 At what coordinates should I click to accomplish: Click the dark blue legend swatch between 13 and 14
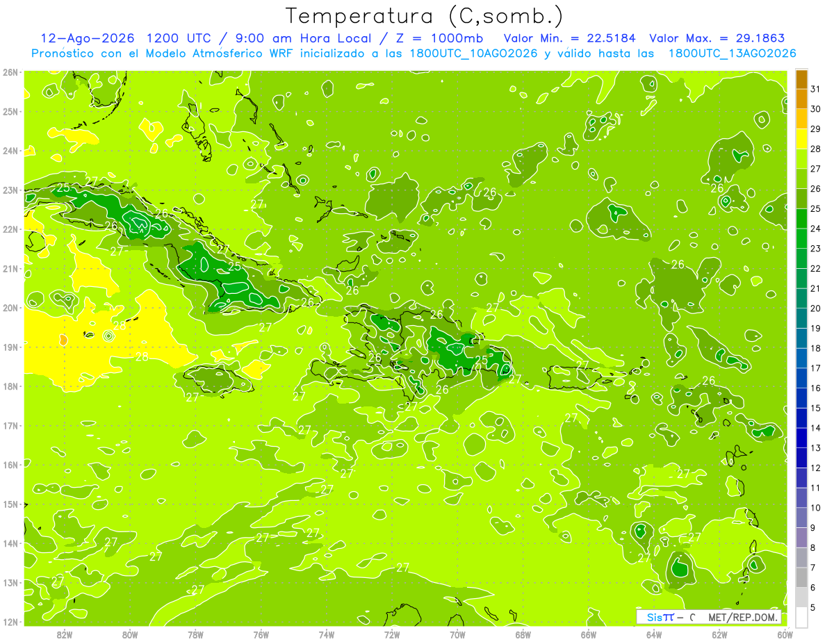click(801, 438)
